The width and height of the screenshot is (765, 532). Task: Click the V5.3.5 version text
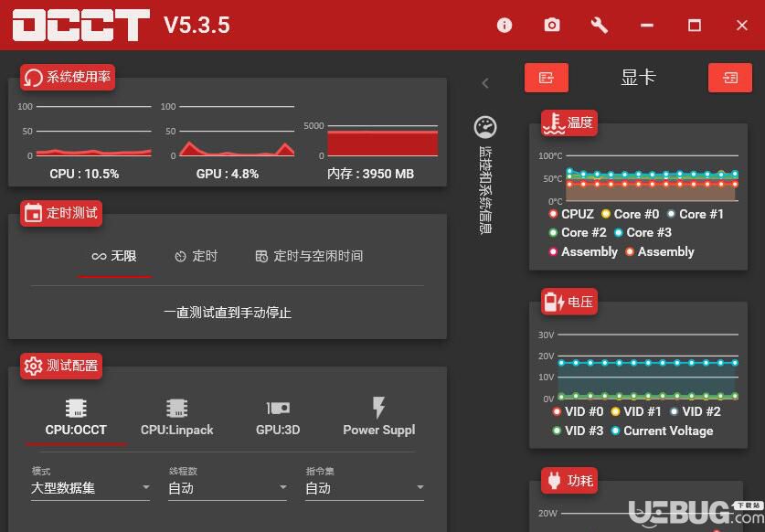[197, 26]
